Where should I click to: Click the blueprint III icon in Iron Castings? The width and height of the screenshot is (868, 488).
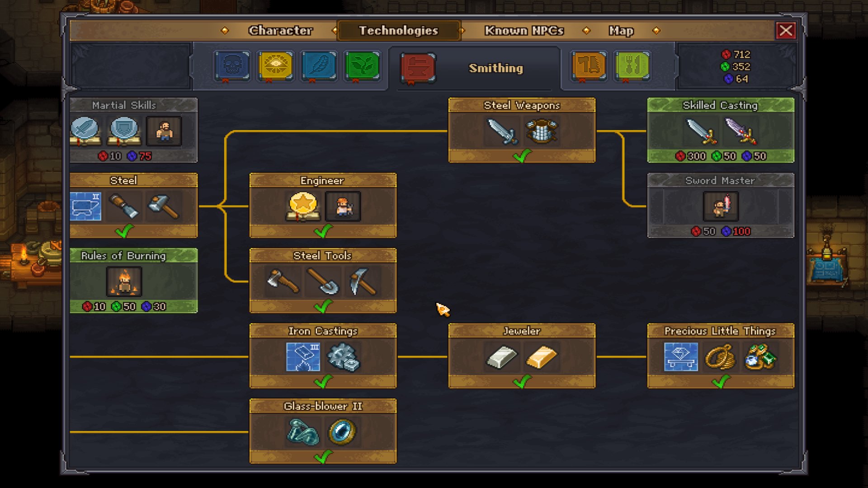click(303, 357)
